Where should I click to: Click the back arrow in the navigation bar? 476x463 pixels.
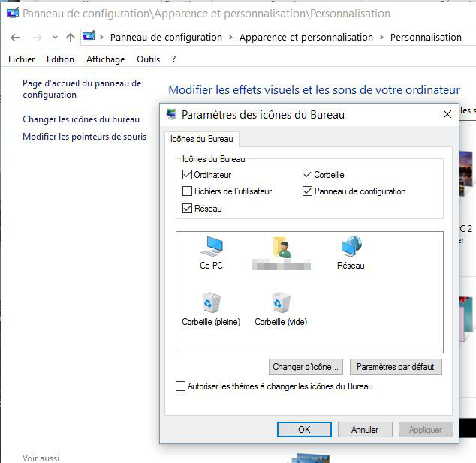click(15, 38)
